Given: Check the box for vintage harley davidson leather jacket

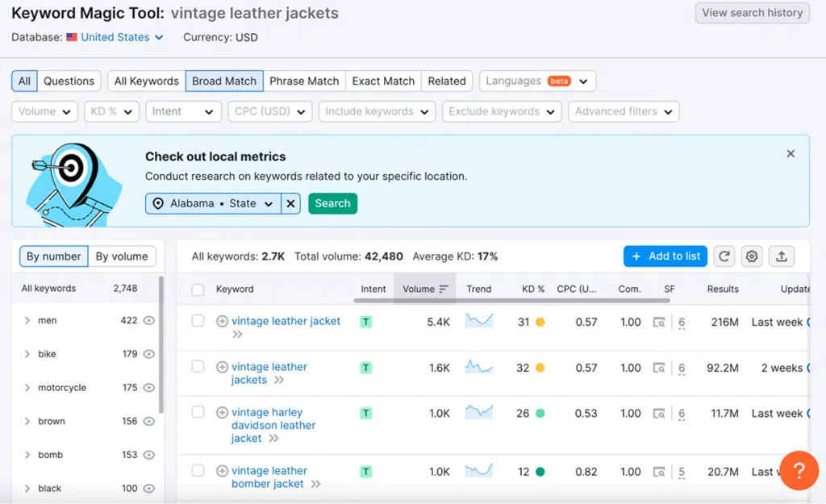Looking at the screenshot, I should pyautogui.click(x=198, y=413).
